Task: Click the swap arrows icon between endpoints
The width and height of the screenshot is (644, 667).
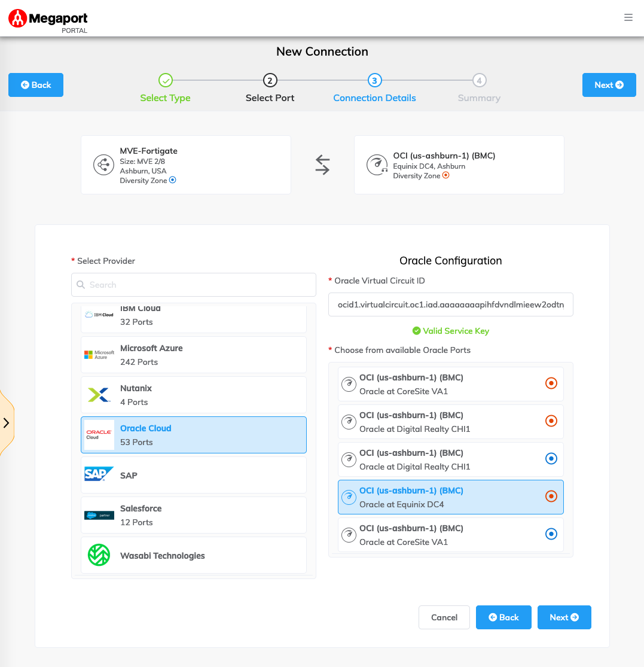Action: [323, 165]
